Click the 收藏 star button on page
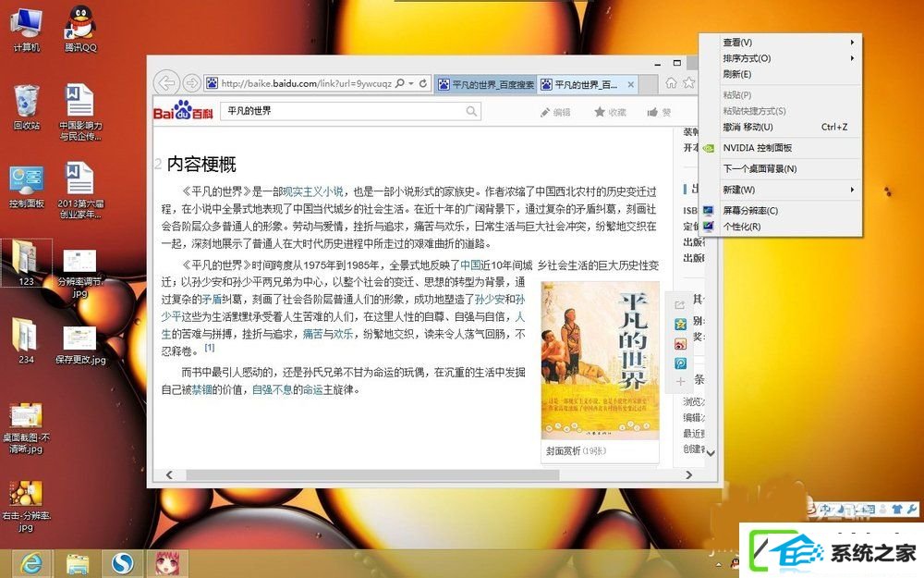 [x=610, y=112]
